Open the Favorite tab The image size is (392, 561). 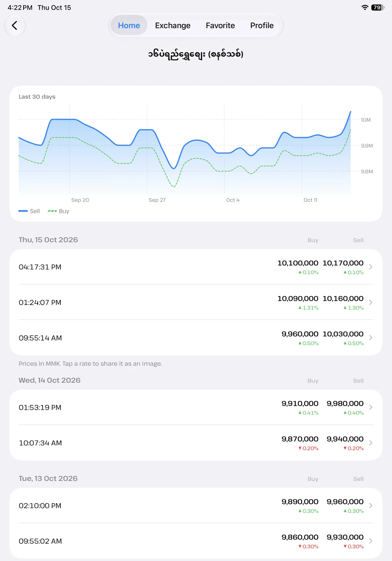tap(220, 25)
